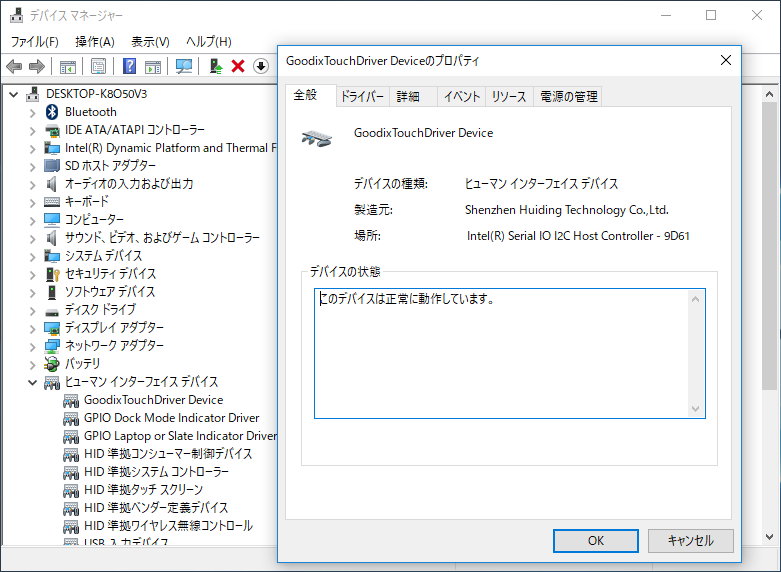This screenshot has height=572, width=781.
Task: Click the device tree scrollbar down arrow
Action: pyautogui.click(x=770, y=536)
